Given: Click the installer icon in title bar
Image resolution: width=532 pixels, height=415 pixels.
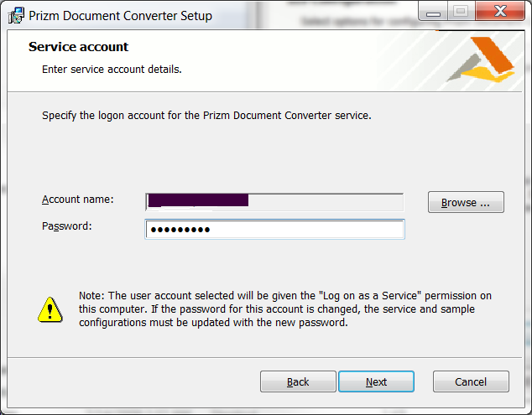Looking at the screenshot, I should coord(16,15).
